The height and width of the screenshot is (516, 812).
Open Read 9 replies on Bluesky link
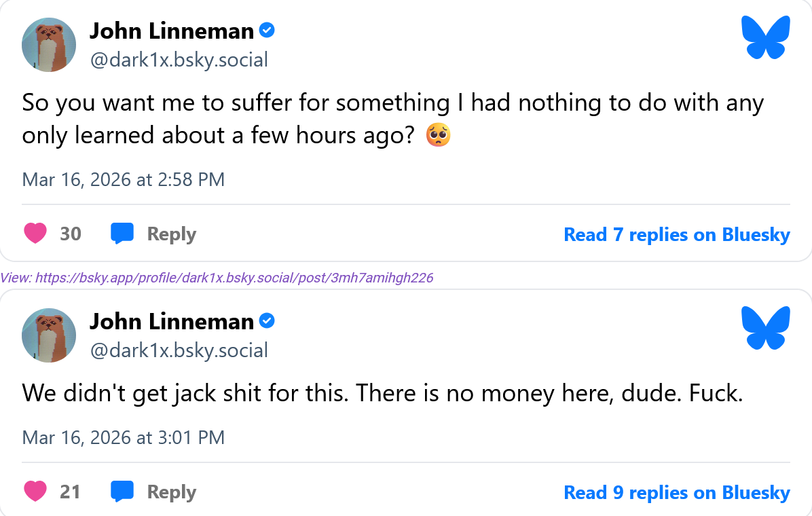point(677,493)
